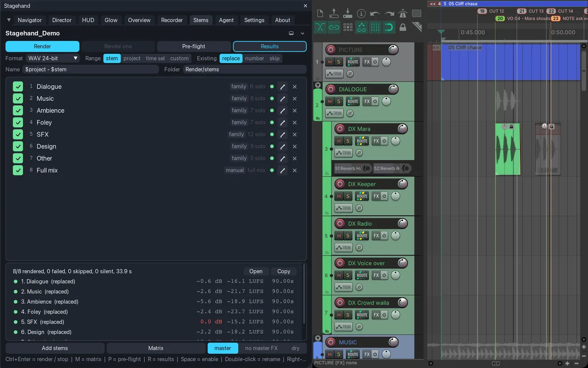Viewport: 588px width, 368px height.
Task: Toggle item grouping chain-link icon
Action: [334, 27]
